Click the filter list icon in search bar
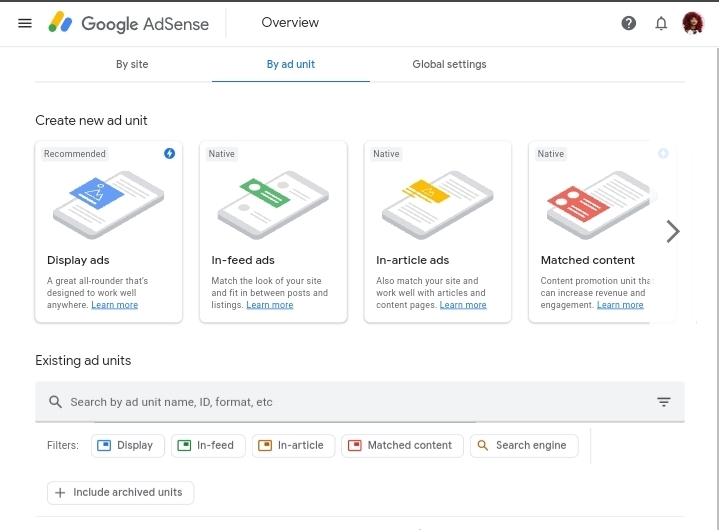The image size is (719, 530). click(664, 402)
